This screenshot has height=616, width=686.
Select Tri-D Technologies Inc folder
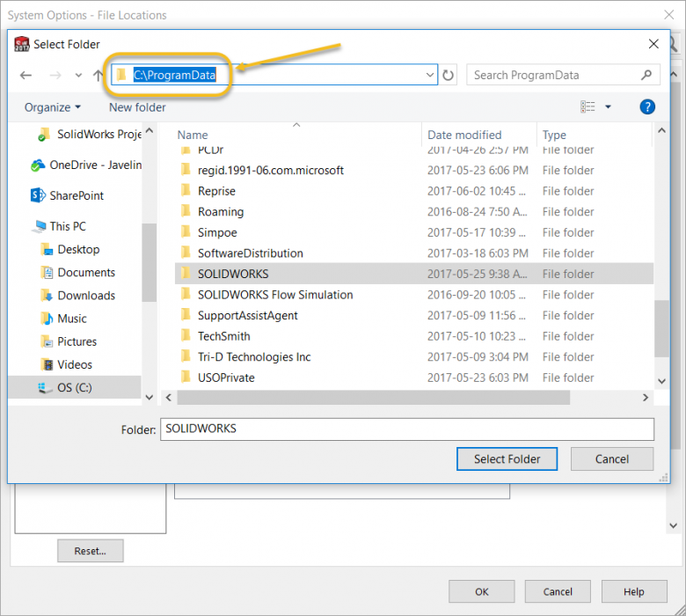(x=414, y=356)
